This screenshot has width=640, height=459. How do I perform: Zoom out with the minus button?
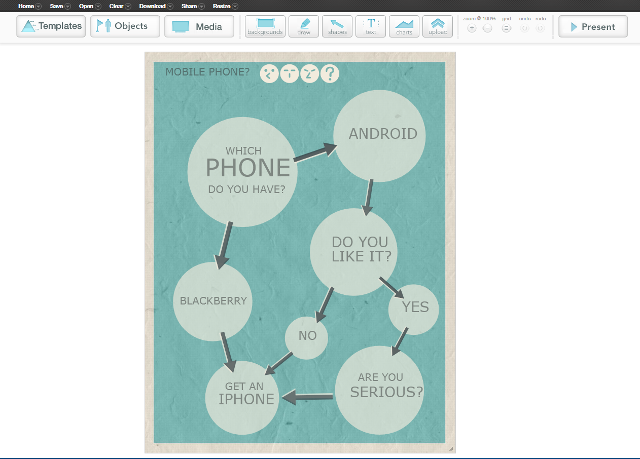471,28
